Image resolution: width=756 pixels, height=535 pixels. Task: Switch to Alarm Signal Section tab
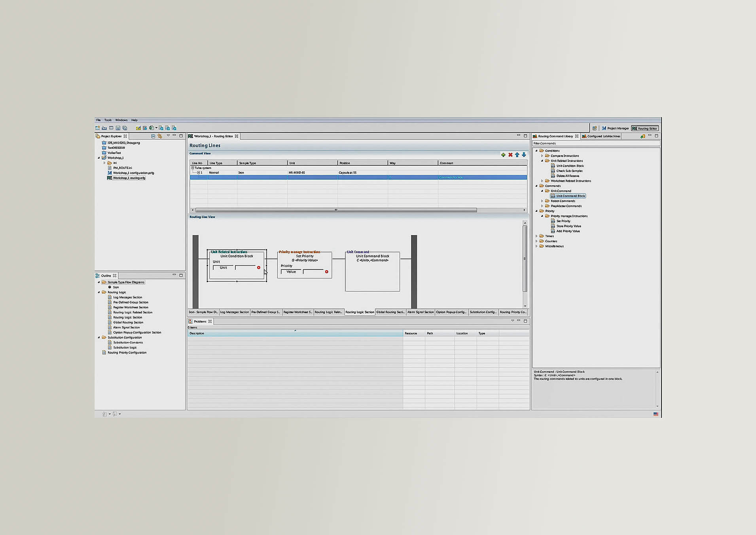tap(421, 312)
